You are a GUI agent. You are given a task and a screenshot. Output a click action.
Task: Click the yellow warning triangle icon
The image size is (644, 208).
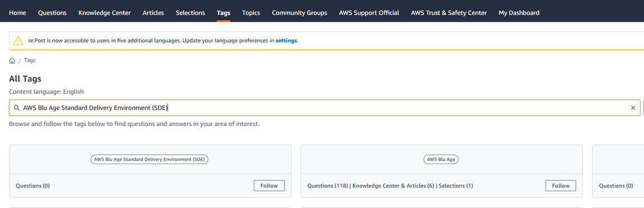point(18,40)
